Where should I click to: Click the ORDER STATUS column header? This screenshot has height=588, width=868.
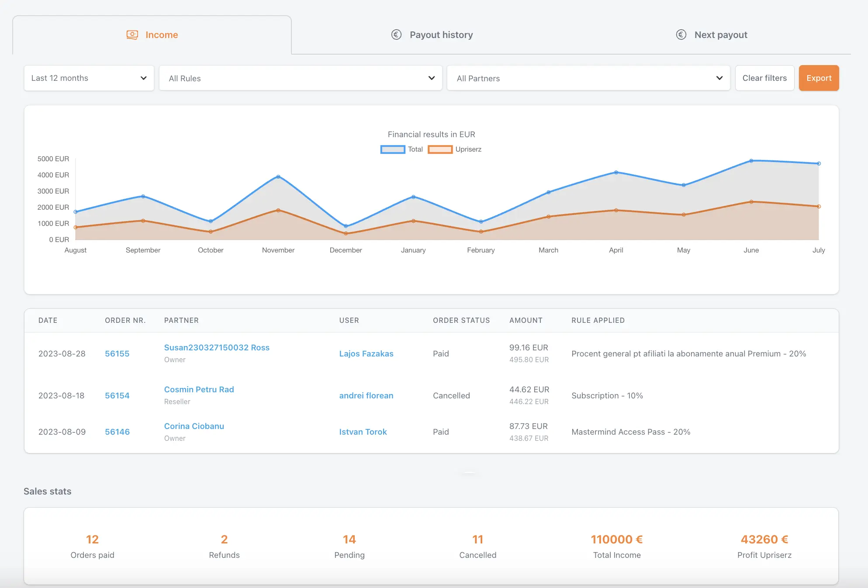[461, 320]
